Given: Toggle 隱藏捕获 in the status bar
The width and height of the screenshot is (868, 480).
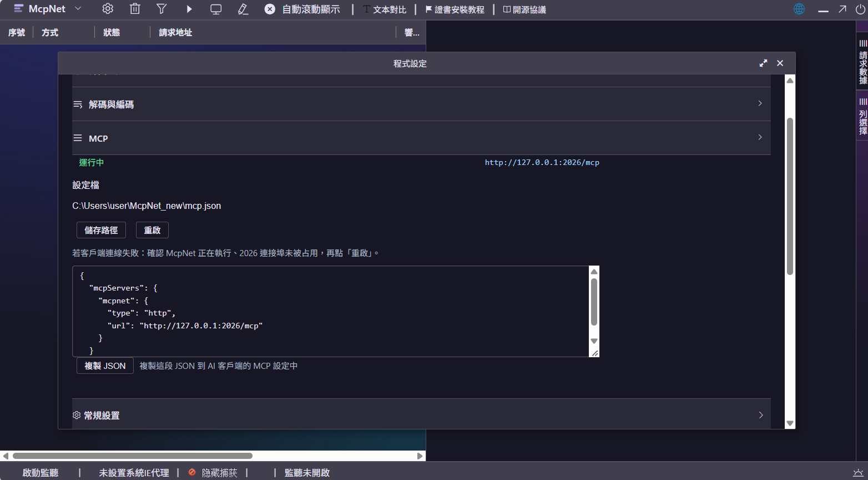Looking at the screenshot, I should point(213,473).
